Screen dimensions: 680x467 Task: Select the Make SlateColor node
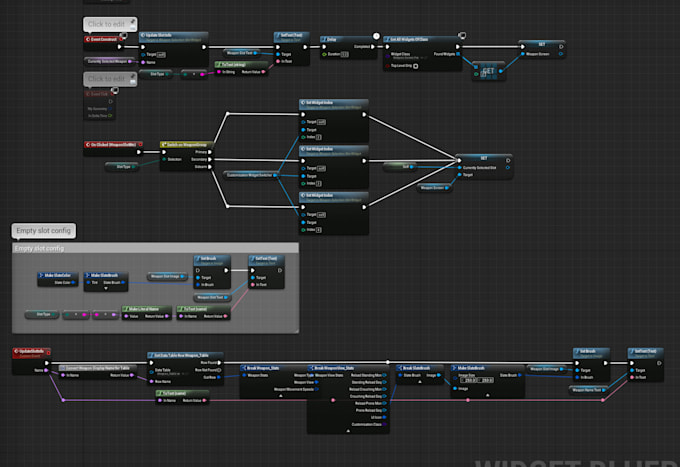click(x=58, y=279)
